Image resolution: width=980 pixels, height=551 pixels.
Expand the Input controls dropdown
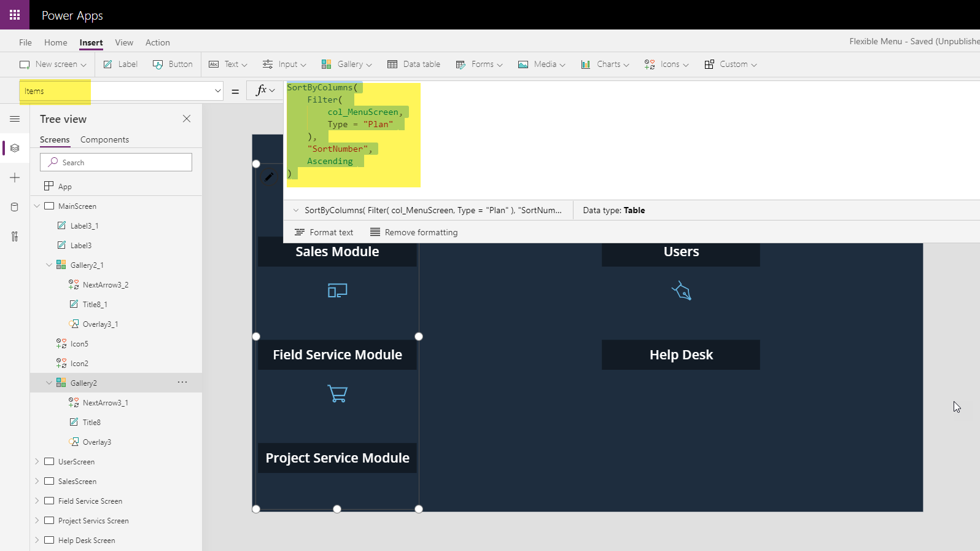(284, 64)
